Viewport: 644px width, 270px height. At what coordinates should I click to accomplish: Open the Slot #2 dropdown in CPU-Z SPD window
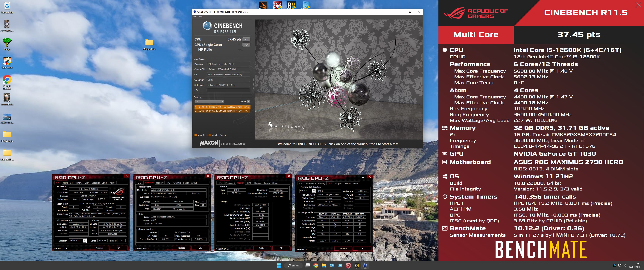tap(307, 191)
